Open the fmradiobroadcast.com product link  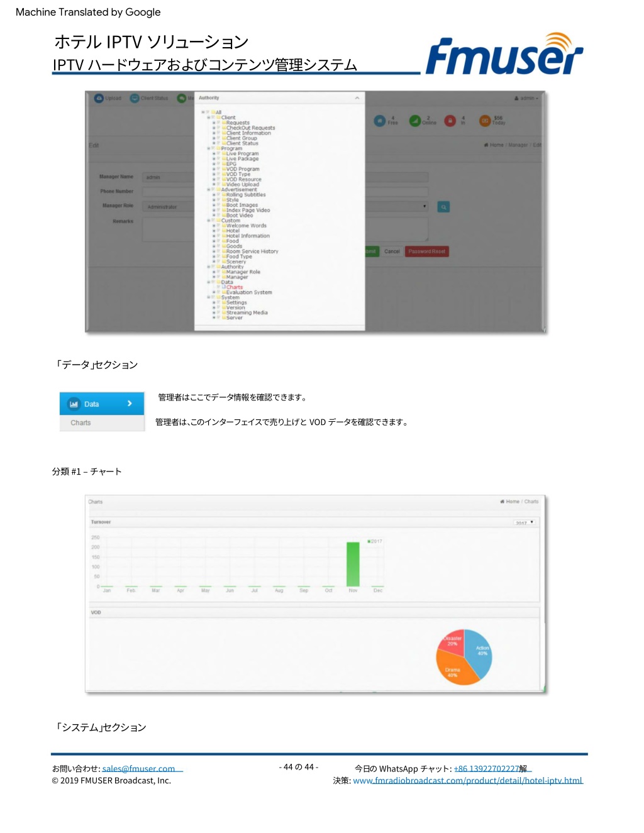click(x=468, y=781)
